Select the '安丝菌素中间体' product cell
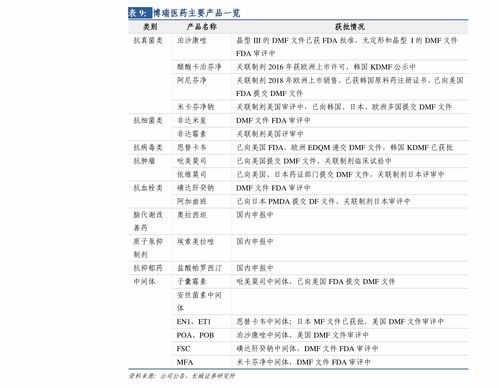 pyautogui.click(x=199, y=301)
